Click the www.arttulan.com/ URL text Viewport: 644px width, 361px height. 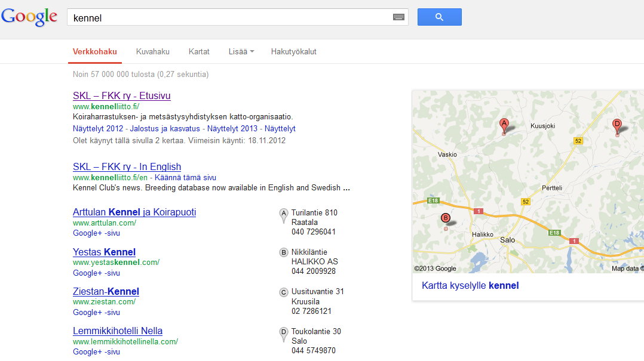tap(105, 223)
